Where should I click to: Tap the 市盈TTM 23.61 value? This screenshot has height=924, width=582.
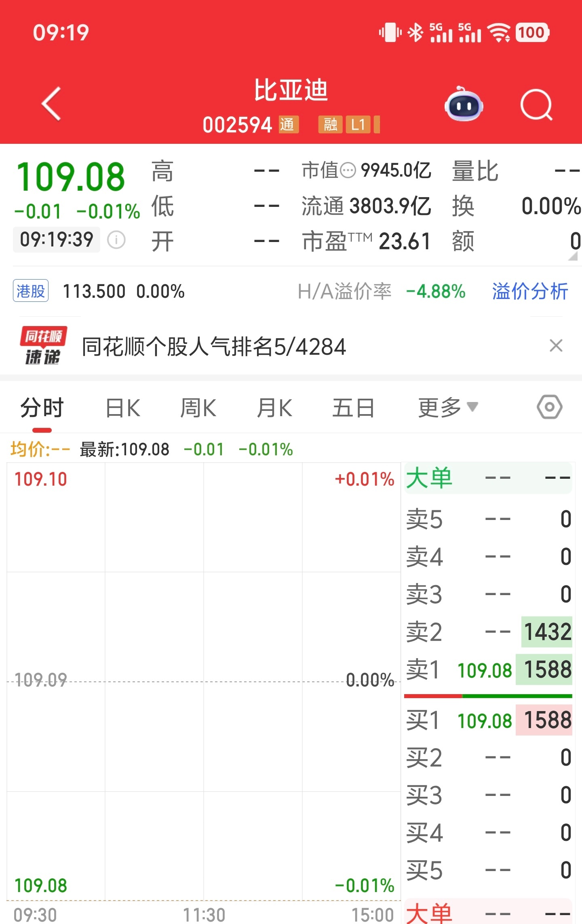[x=405, y=241]
